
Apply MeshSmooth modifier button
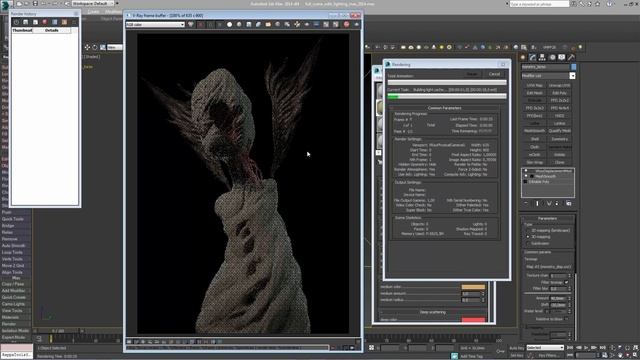534,131
